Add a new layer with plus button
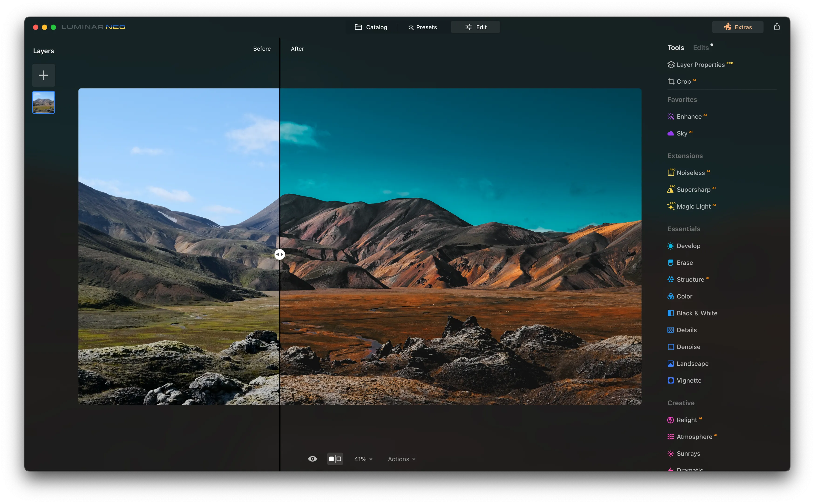 (44, 75)
